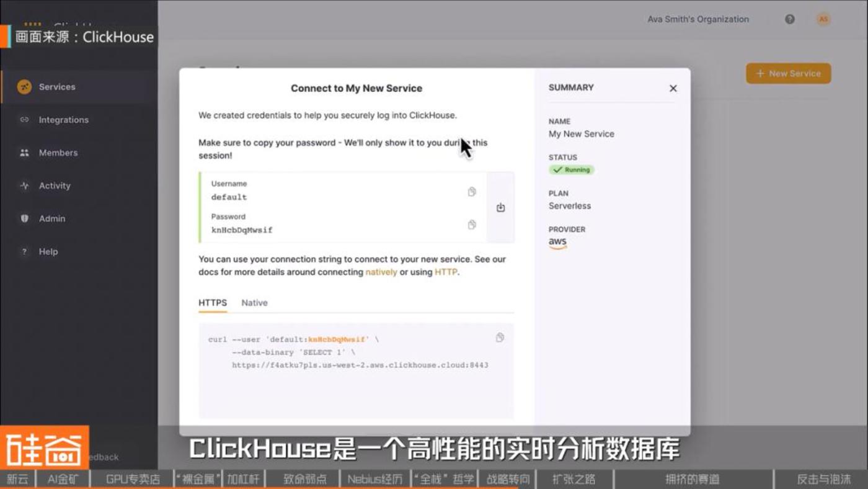Screen dimensions: 868x489
Task: Download the service credentials
Action: tap(500, 207)
